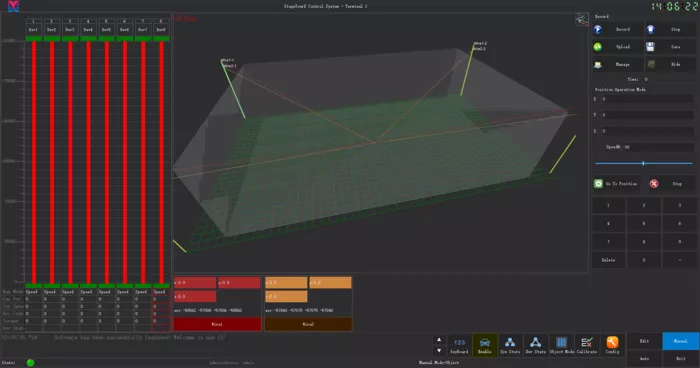This screenshot has height=368, width=700.
Task: Click the Calibrate icon
Action: coord(587,345)
